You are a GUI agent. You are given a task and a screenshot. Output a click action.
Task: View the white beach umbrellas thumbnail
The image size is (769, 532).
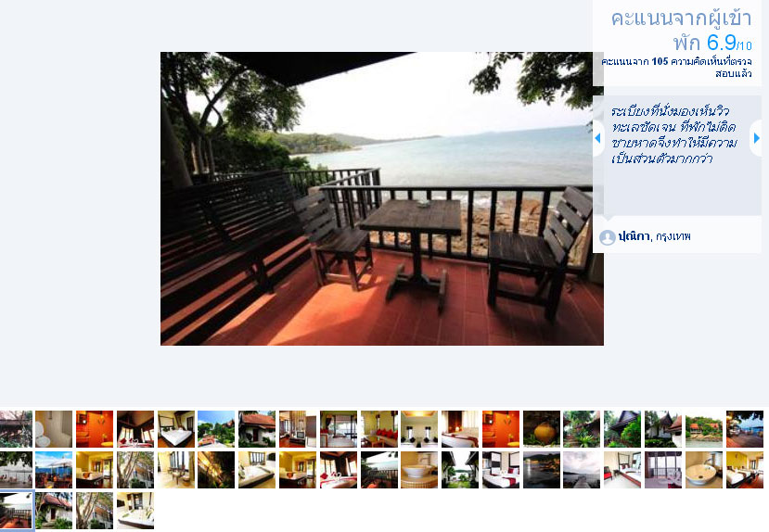click(16, 470)
